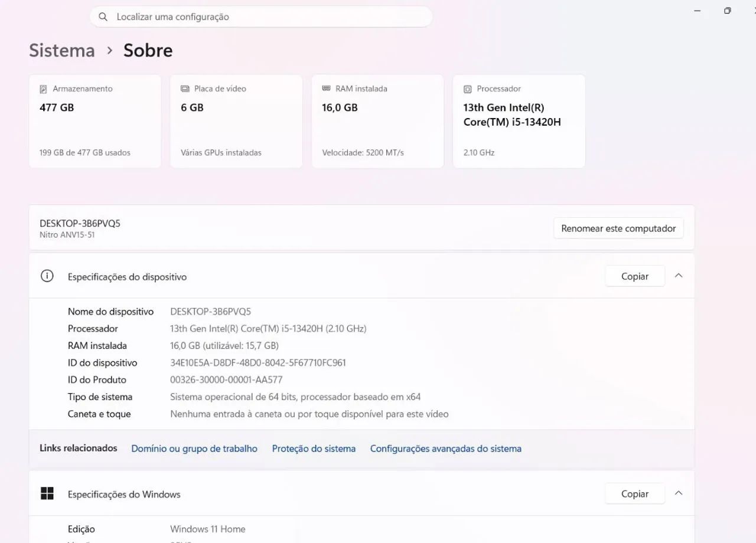This screenshot has width=756, height=543.
Task: Click 'Várias GPUs instaladas' text
Action: 221,153
